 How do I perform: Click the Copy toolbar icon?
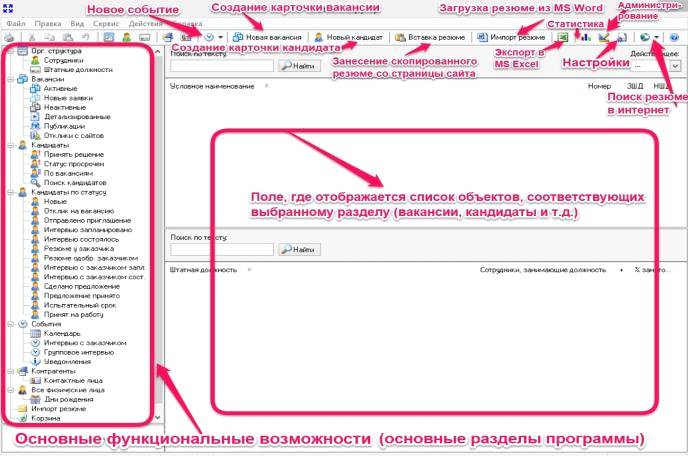pos(50,38)
